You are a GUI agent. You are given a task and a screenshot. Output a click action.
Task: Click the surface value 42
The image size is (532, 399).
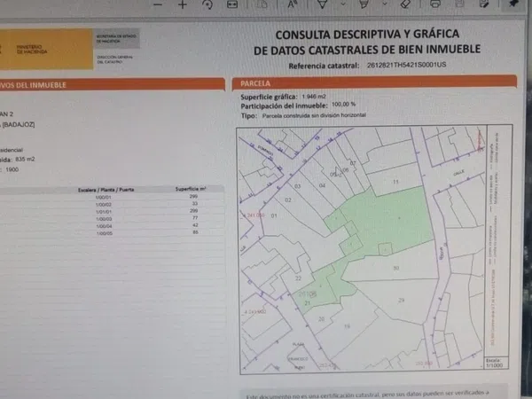click(x=195, y=225)
